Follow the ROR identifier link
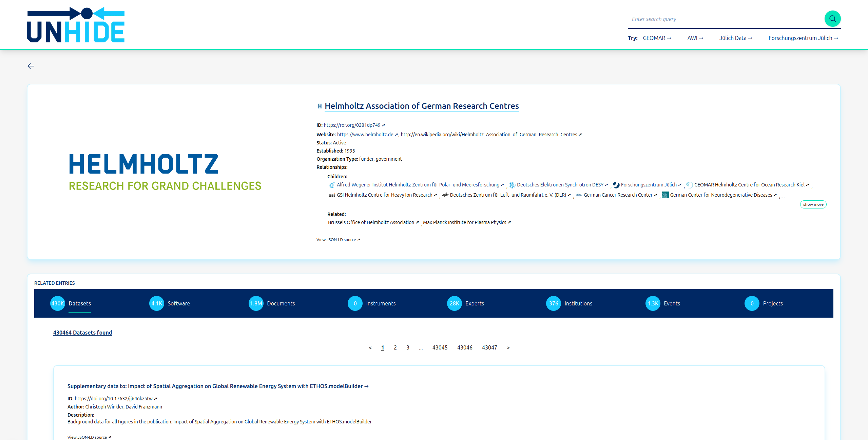 [352, 125]
